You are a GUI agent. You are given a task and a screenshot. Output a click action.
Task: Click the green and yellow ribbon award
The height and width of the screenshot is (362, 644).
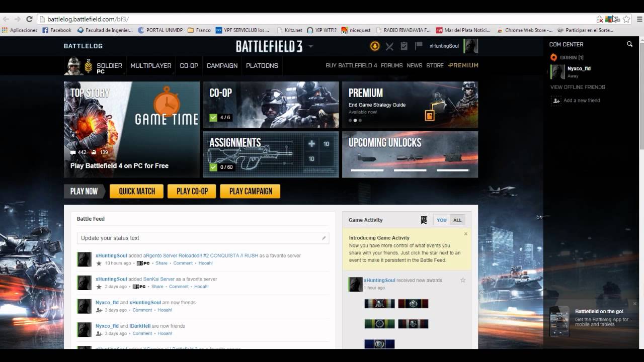click(x=379, y=324)
